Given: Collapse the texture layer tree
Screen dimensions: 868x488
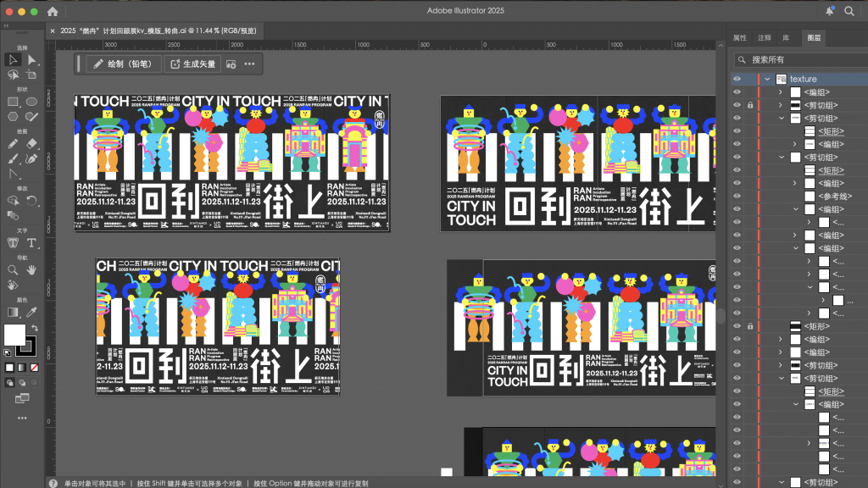Looking at the screenshot, I should pyautogui.click(x=767, y=79).
